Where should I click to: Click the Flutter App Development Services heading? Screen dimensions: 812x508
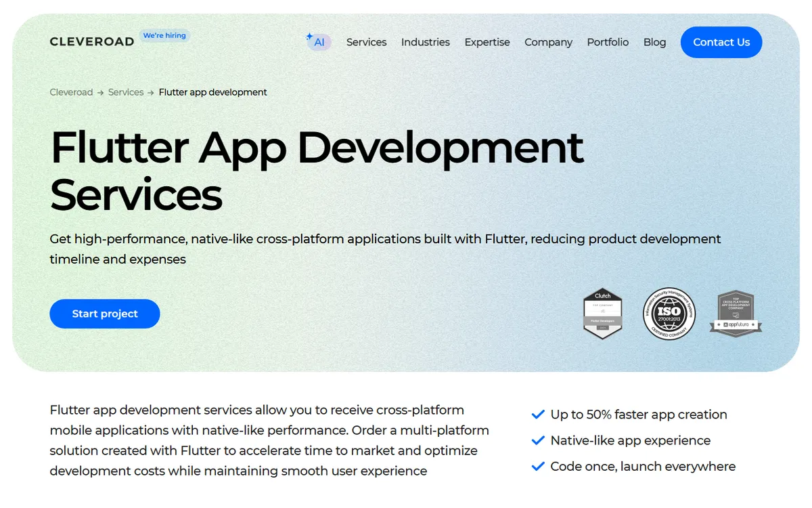click(317, 170)
